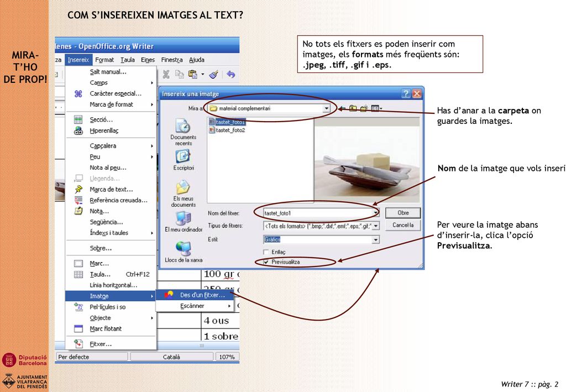Screen dimensions: 566x392
Task: Enable the Enllaç checkbox
Action: [x=266, y=252]
